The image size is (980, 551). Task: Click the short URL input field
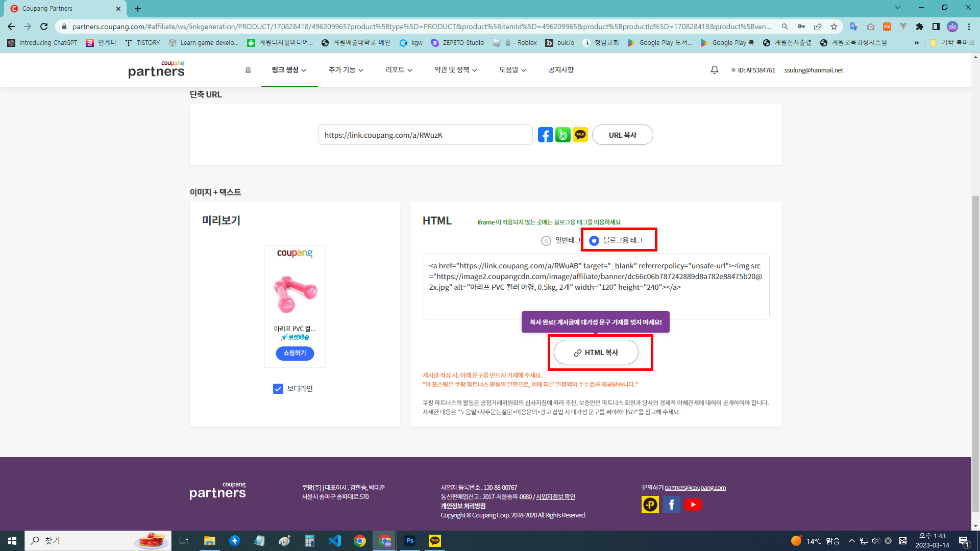click(x=425, y=135)
